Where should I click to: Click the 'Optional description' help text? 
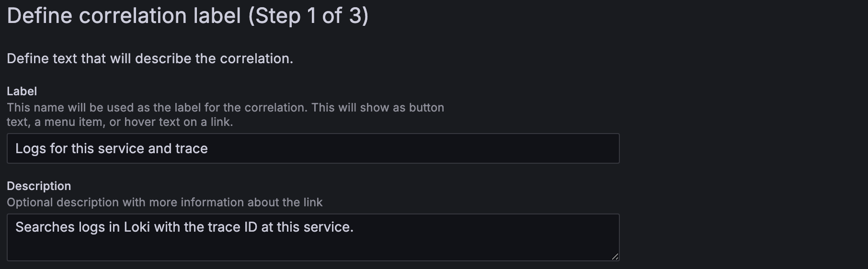click(164, 202)
